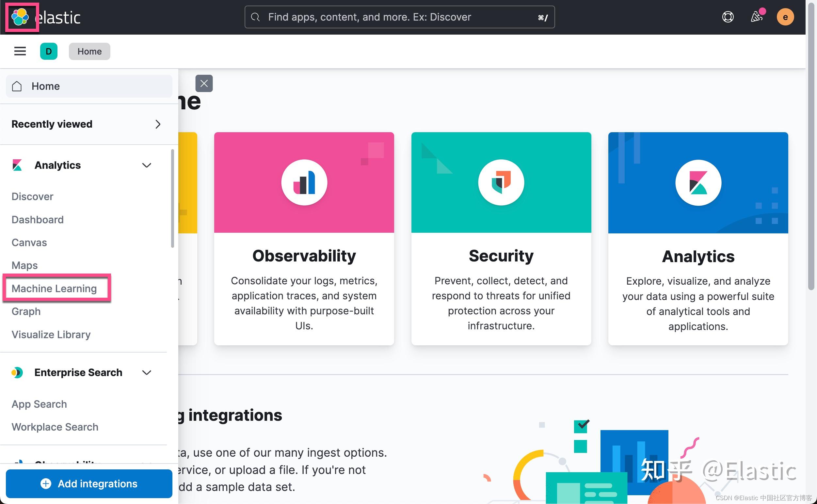Click the Security shield icon on the card
This screenshot has height=504, width=817.
[501, 182]
